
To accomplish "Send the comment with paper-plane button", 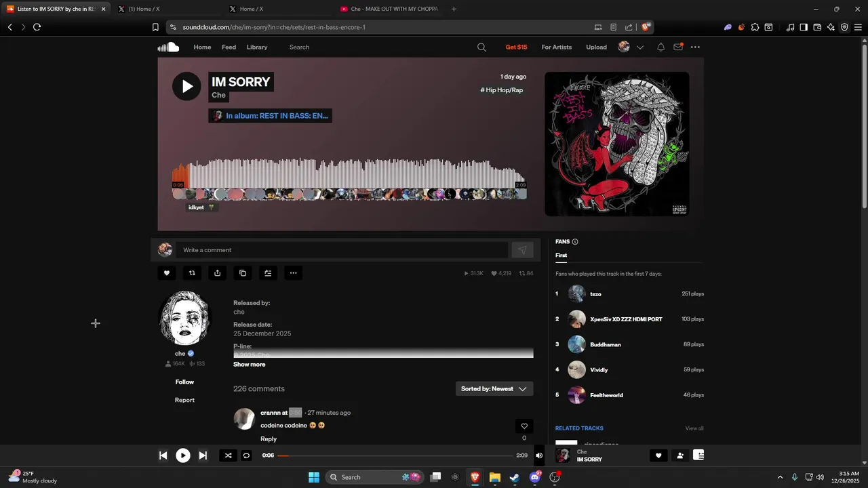I will click(x=522, y=250).
